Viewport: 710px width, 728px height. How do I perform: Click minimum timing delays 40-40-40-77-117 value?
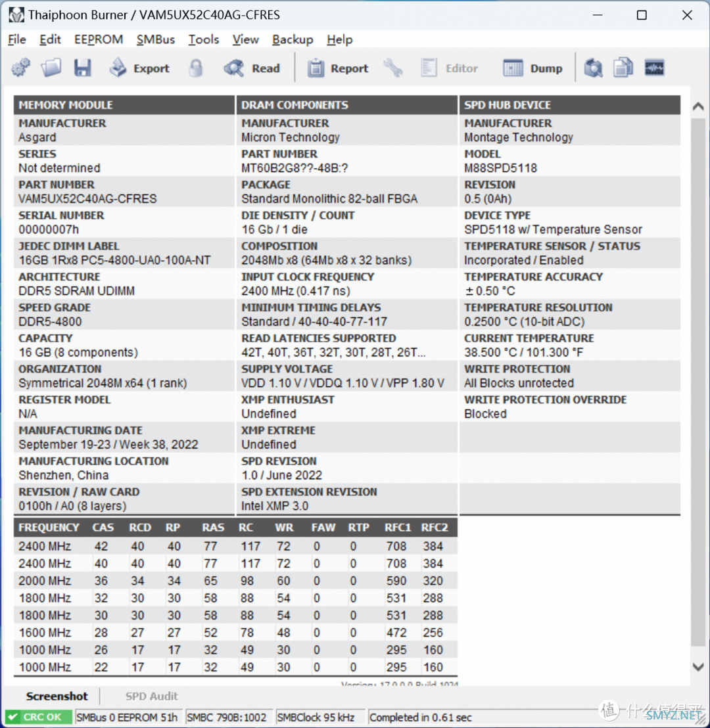314,321
